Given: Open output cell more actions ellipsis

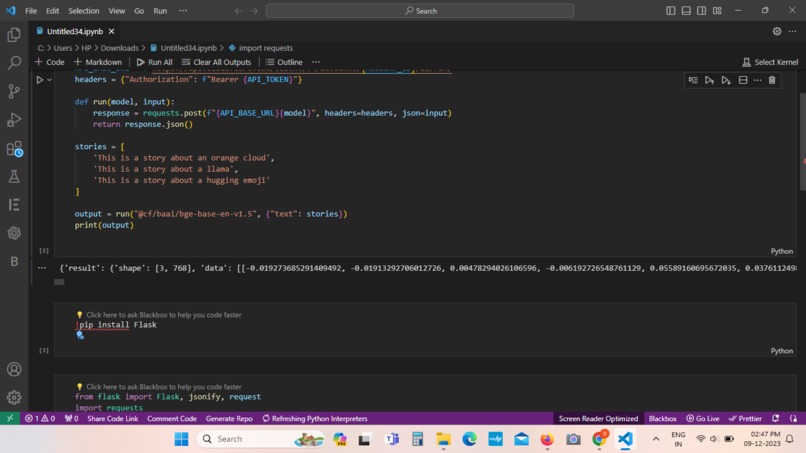Looking at the screenshot, I should 42,268.
